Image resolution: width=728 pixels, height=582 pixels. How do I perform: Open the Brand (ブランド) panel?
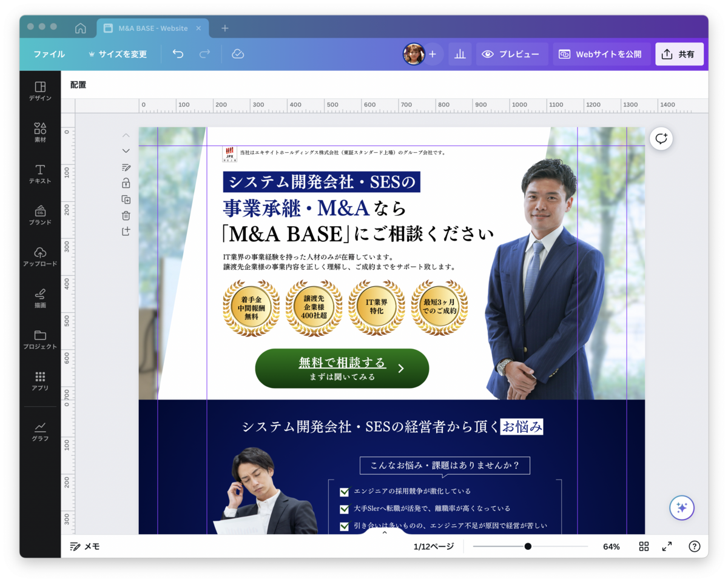click(x=40, y=215)
